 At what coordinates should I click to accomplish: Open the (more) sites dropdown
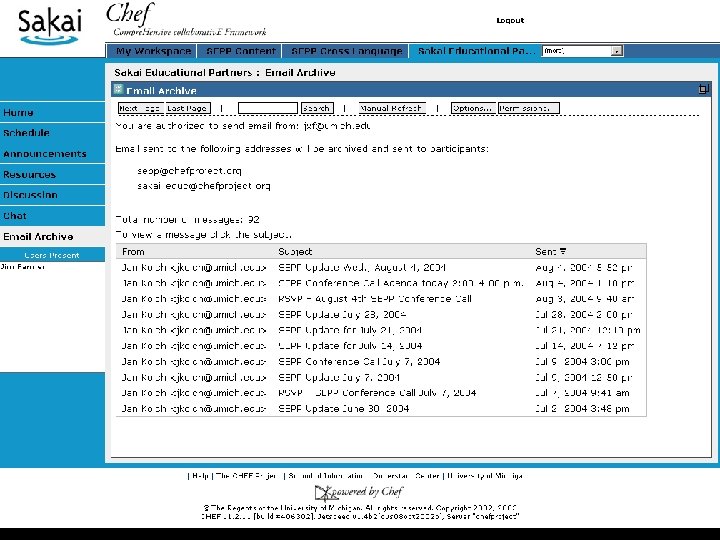pyautogui.click(x=582, y=51)
